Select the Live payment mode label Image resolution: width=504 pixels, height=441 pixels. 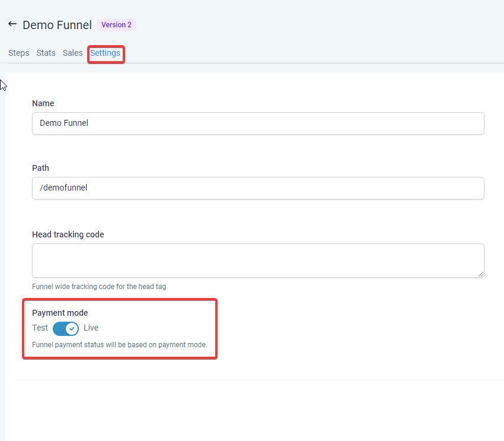pos(91,328)
